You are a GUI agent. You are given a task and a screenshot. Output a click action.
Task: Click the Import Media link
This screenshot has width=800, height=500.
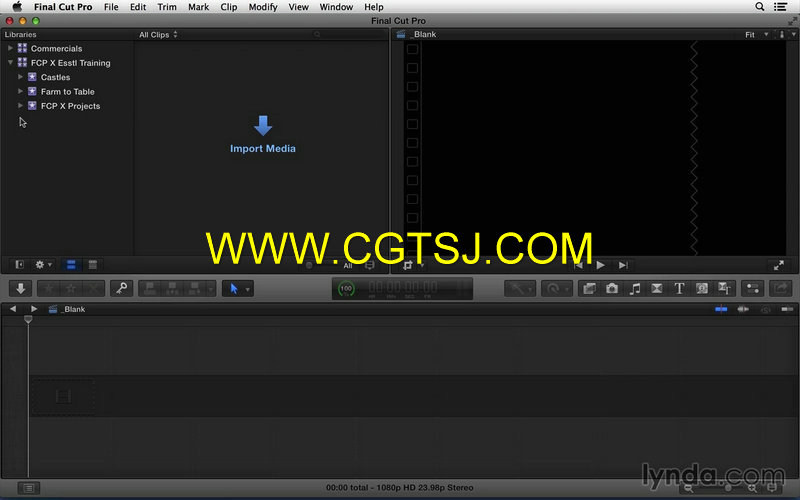[263, 148]
